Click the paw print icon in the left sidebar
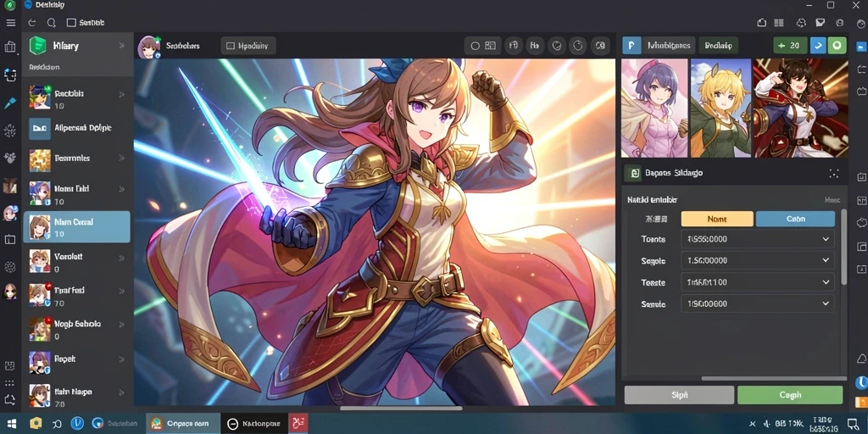Viewport: 868px width, 434px height. [10, 158]
